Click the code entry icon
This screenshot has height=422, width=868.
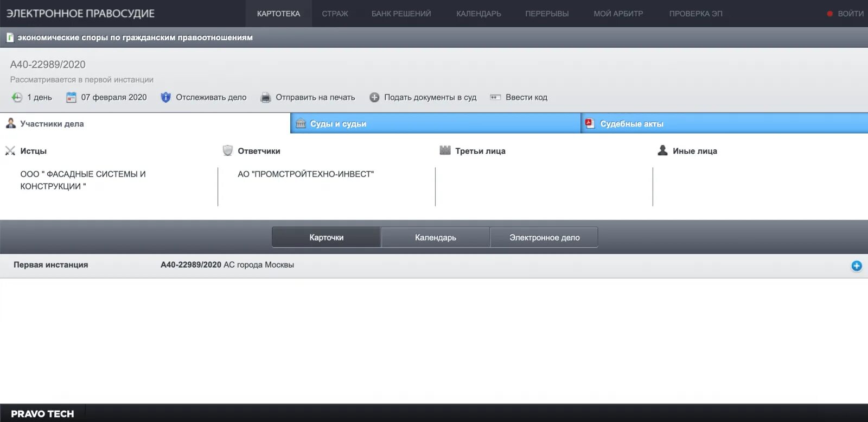[x=495, y=97]
